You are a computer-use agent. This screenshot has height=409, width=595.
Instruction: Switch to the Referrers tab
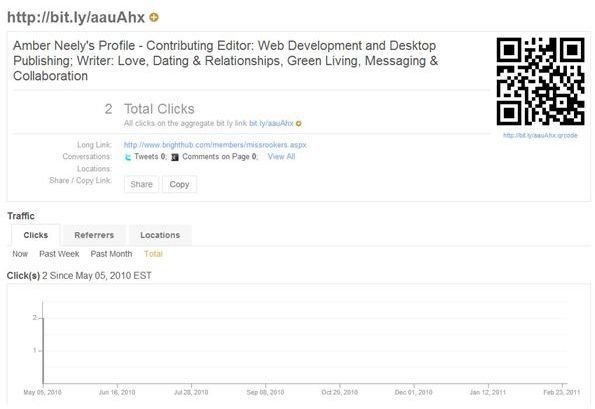coord(94,235)
